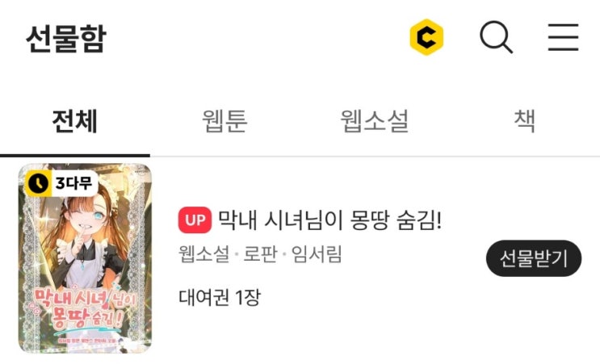Open the yellow hexagon cash icon
600x364 pixels.
(x=426, y=37)
